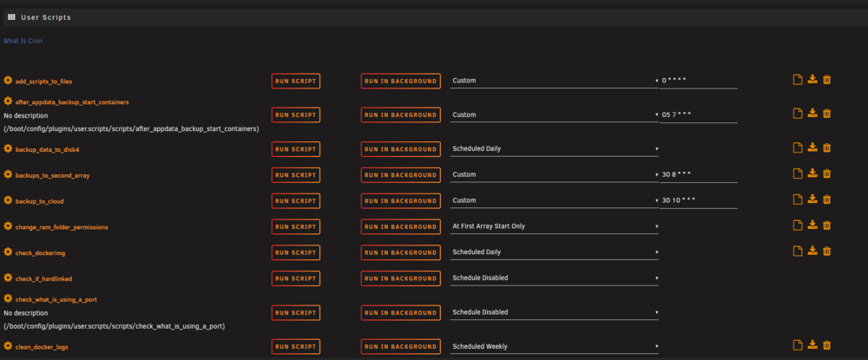868x360 pixels.
Task: Open schedule dropdown for backup_data_to_disk4
Action: (554, 148)
